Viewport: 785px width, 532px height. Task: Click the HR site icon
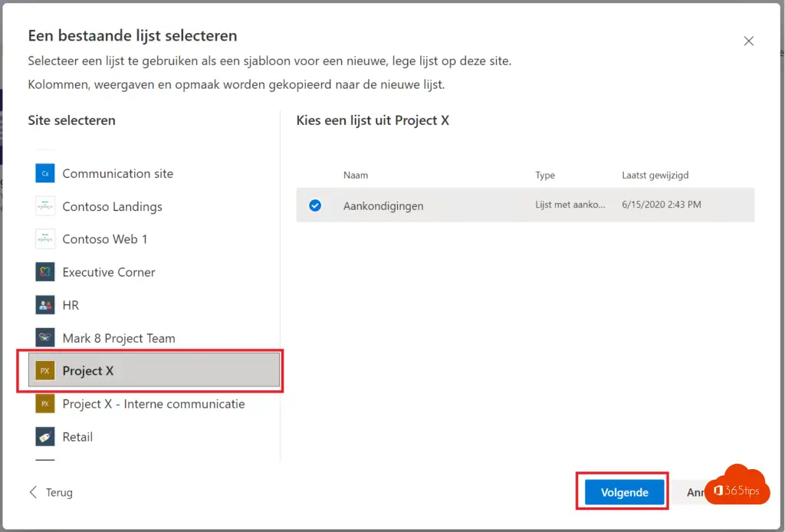pyautogui.click(x=45, y=305)
